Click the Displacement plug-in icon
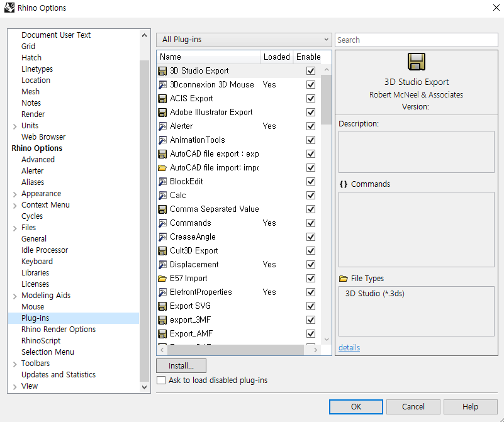This screenshot has width=504, height=422. pyautogui.click(x=162, y=264)
